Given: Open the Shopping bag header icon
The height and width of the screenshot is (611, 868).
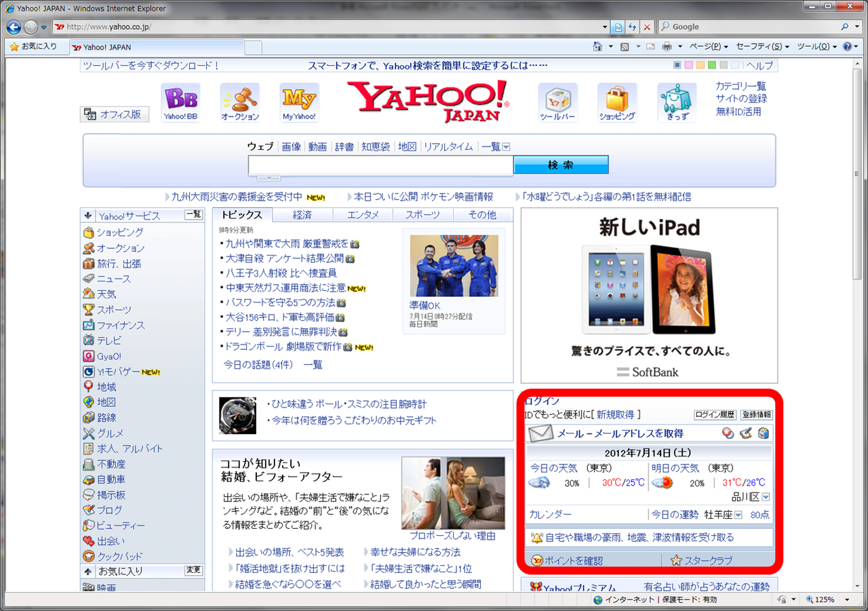Looking at the screenshot, I should (x=617, y=102).
